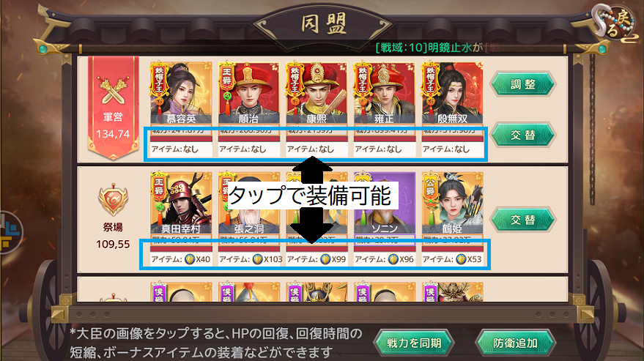Tap the 康熙 character card
644x361 pixels.
[x=317, y=93]
